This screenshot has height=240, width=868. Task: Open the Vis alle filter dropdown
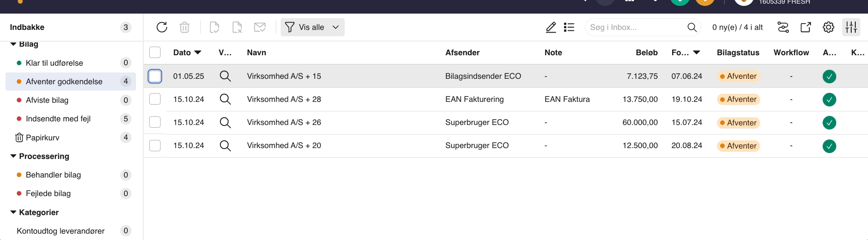tap(312, 27)
